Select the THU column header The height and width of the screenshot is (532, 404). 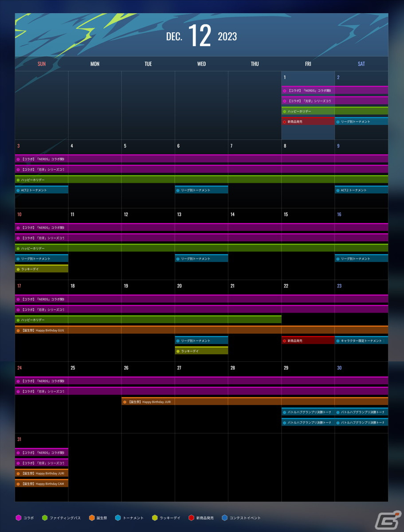point(255,64)
